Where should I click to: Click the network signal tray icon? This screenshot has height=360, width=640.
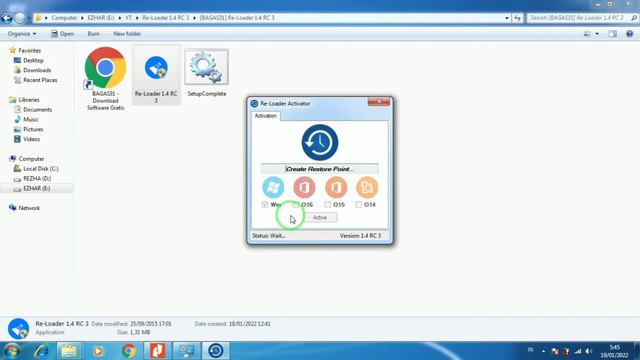(578, 351)
